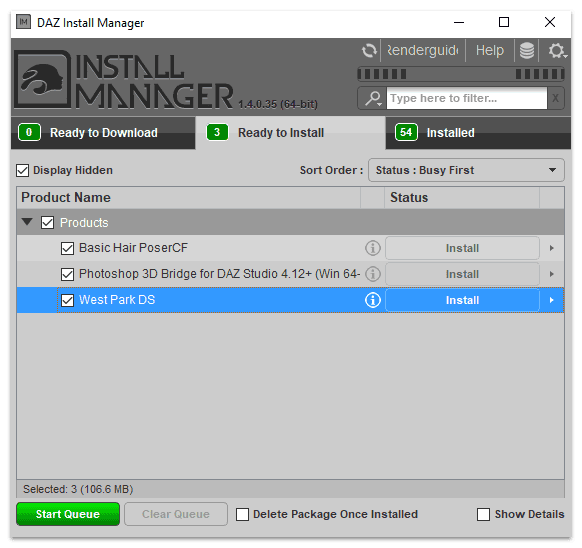Show info for West Park DS
Image resolution: width=582 pixels, height=548 pixels.
[x=373, y=300]
